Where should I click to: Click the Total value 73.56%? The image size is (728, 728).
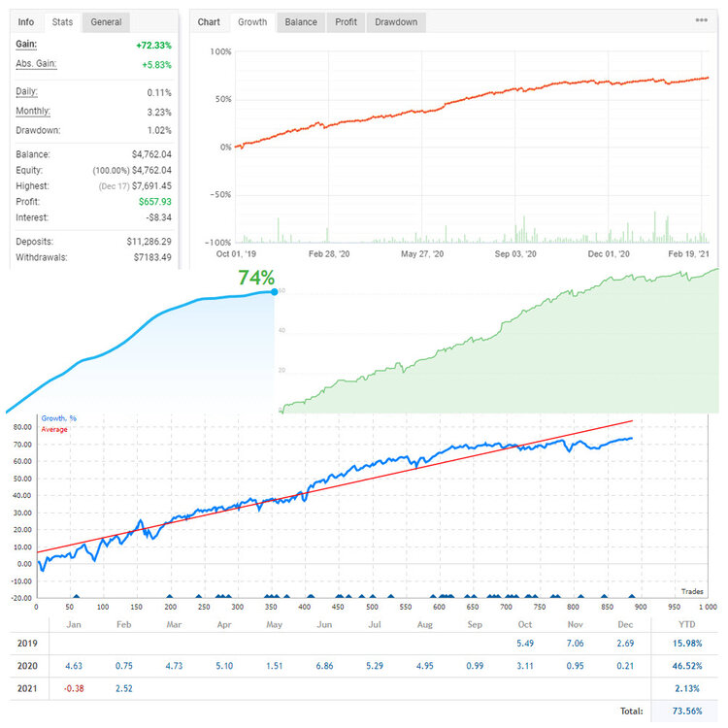point(687,711)
